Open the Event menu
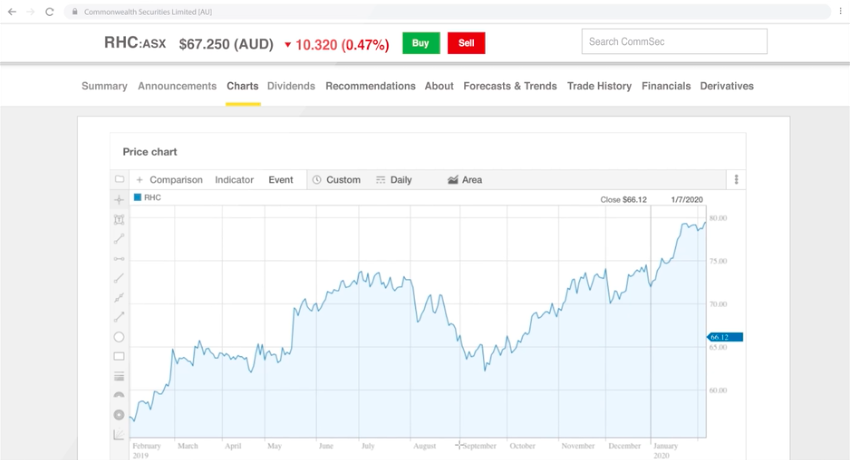 click(281, 180)
